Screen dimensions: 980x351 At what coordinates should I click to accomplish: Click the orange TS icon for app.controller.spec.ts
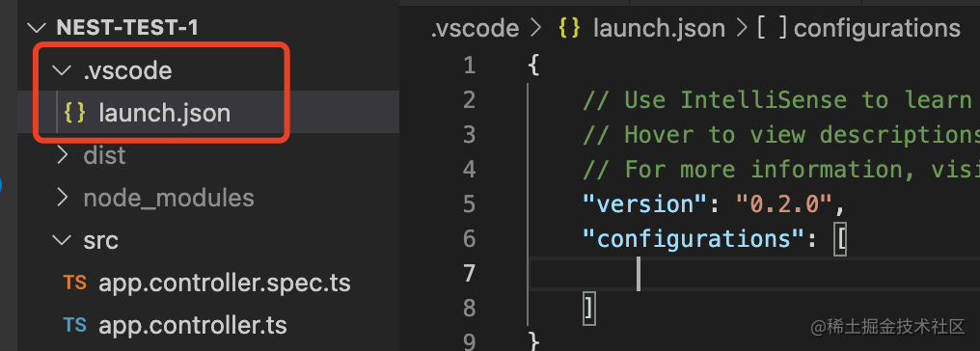tap(74, 283)
